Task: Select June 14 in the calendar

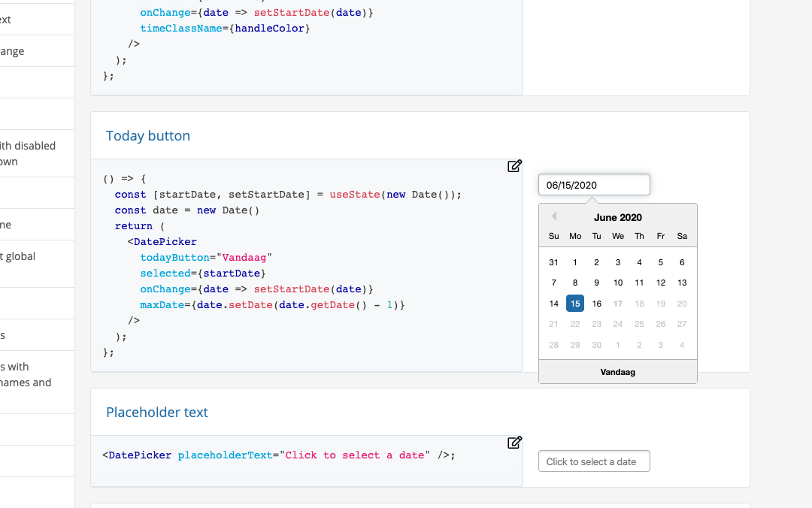Action: [553, 304]
